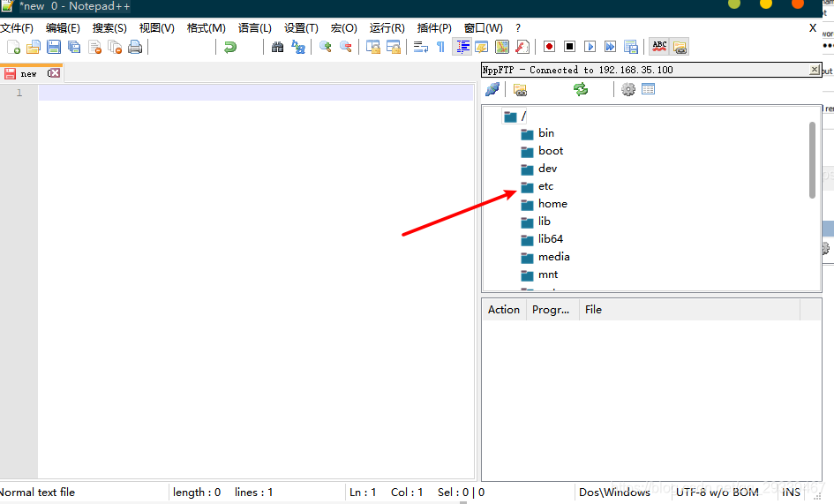Open the ? help menu
Image resolution: width=834 pixels, height=504 pixels.
point(518,27)
